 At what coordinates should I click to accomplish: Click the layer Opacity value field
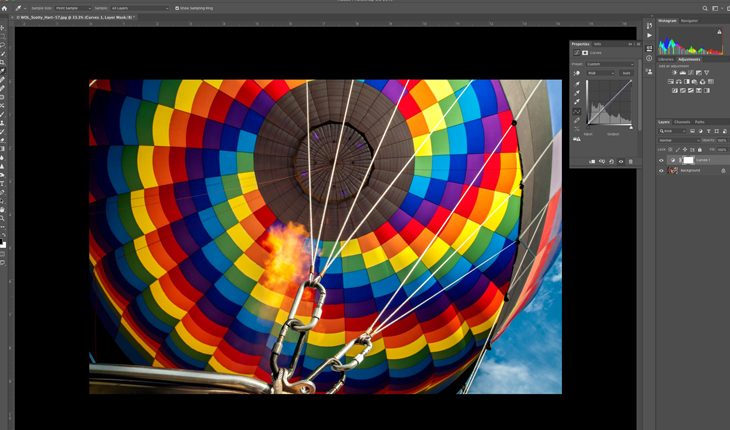click(722, 141)
